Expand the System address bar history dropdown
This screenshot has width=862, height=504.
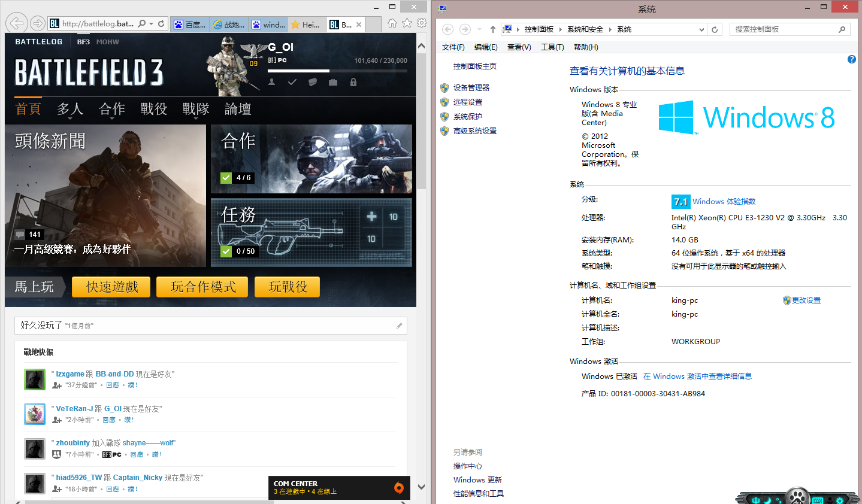coord(702,29)
